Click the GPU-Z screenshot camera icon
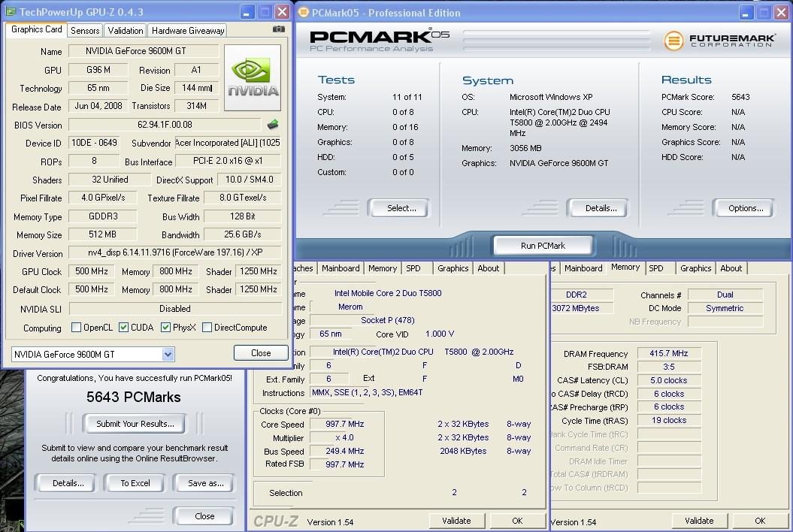Image resolution: width=793 pixels, height=532 pixels. click(279, 29)
